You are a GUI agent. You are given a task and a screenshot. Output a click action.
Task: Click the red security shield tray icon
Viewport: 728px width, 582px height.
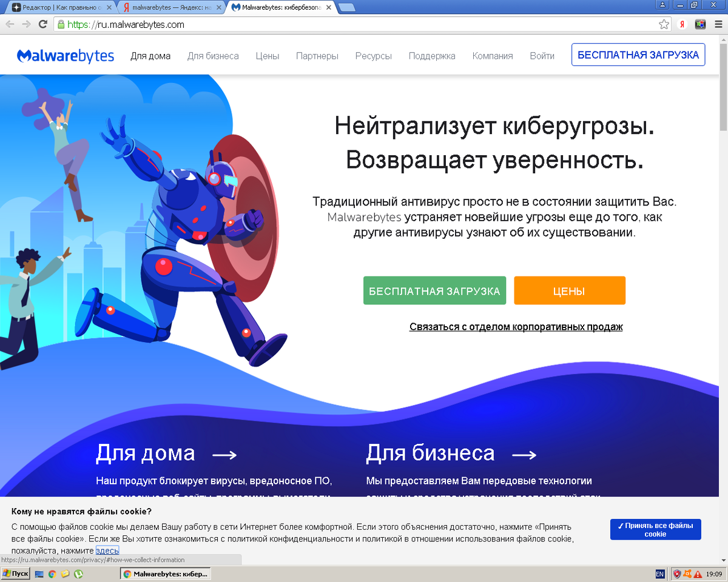677,574
